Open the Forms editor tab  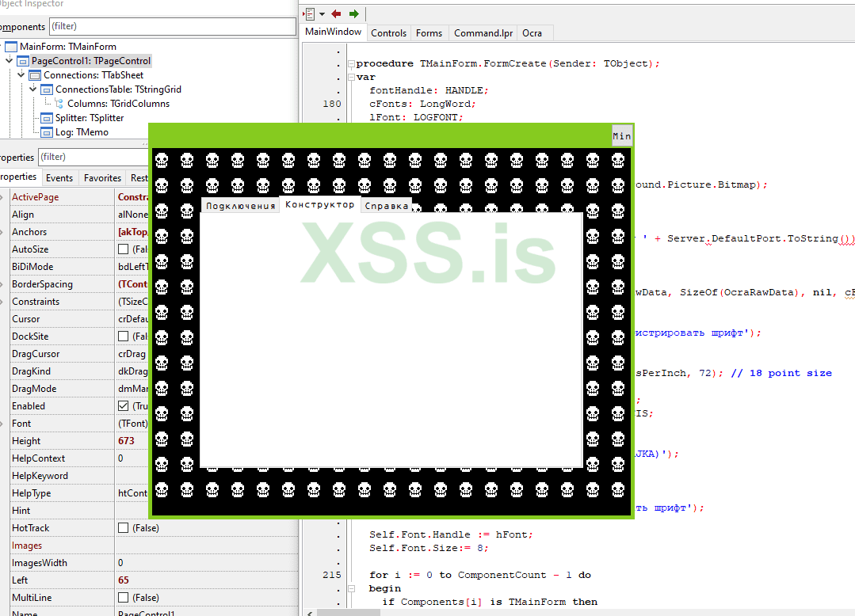coord(429,33)
